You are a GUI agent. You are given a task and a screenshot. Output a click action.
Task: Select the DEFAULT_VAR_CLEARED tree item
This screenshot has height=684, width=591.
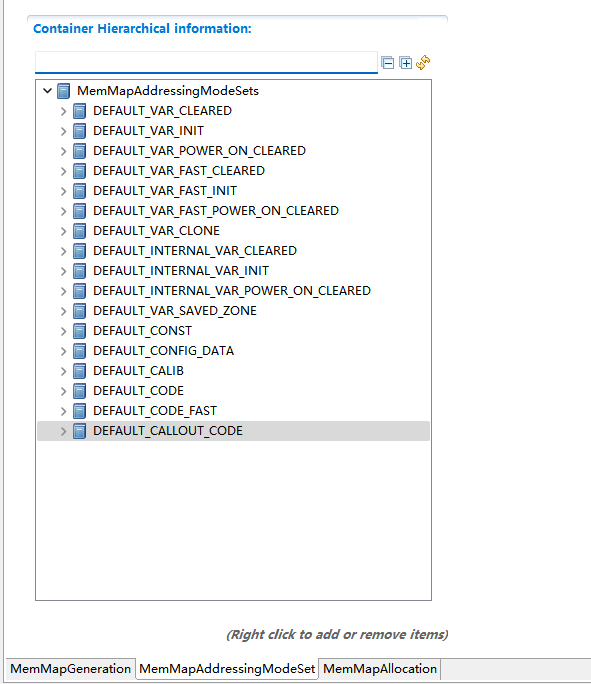162,111
